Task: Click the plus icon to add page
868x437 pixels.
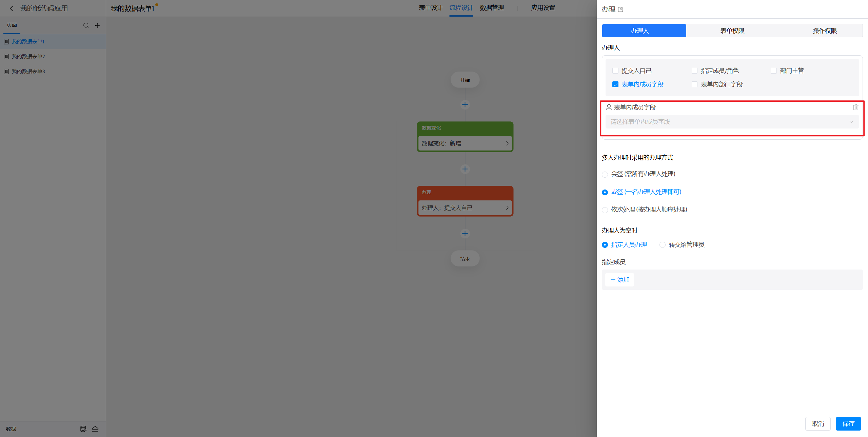Action: [97, 25]
